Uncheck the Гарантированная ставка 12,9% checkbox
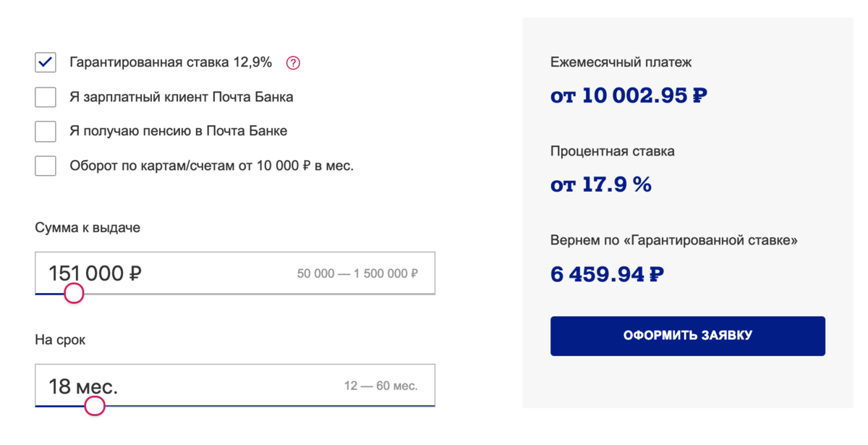This screenshot has height=445, width=868. pyautogui.click(x=46, y=62)
